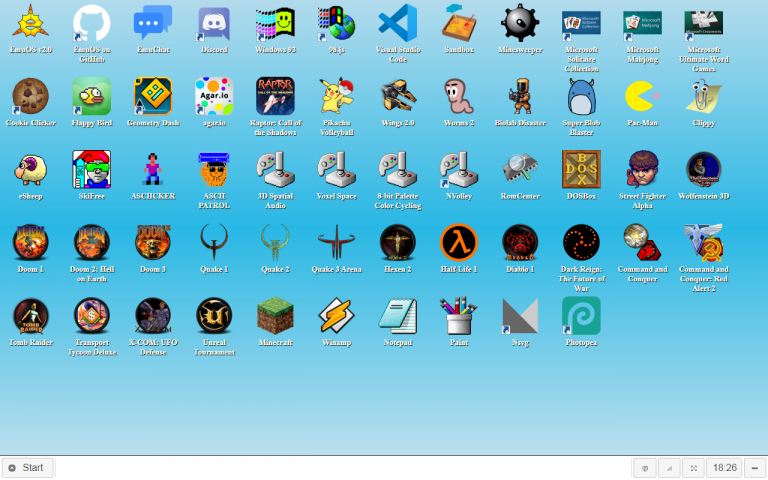768x480 pixels.
Task: Launch Pac-Man
Action: tap(643, 96)
